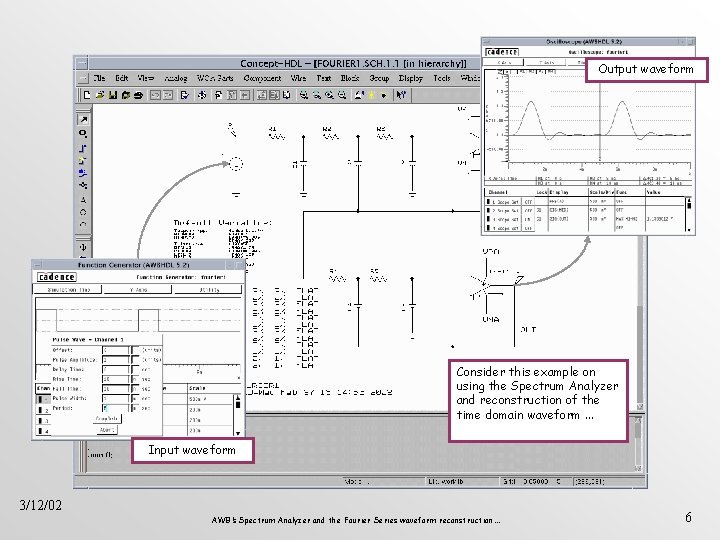
Task: Click the Rise Time input field
Action: [x=115, y=379]
